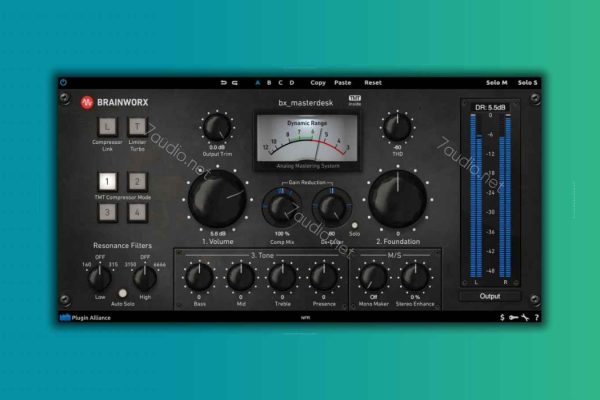Click the TMT inside badge icon
Screen dimensions: 600x400
(x=355, y=100)
